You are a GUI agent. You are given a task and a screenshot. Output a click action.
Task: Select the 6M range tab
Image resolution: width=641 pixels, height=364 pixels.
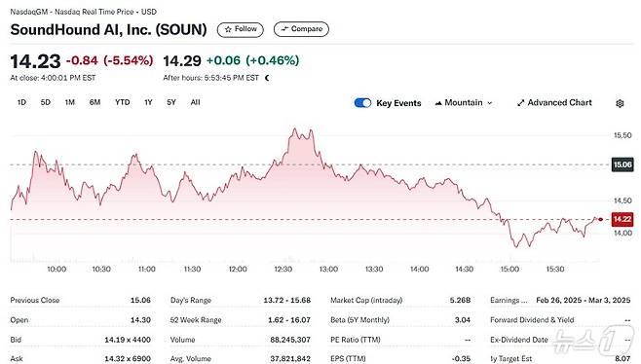[x=94, y=102]
